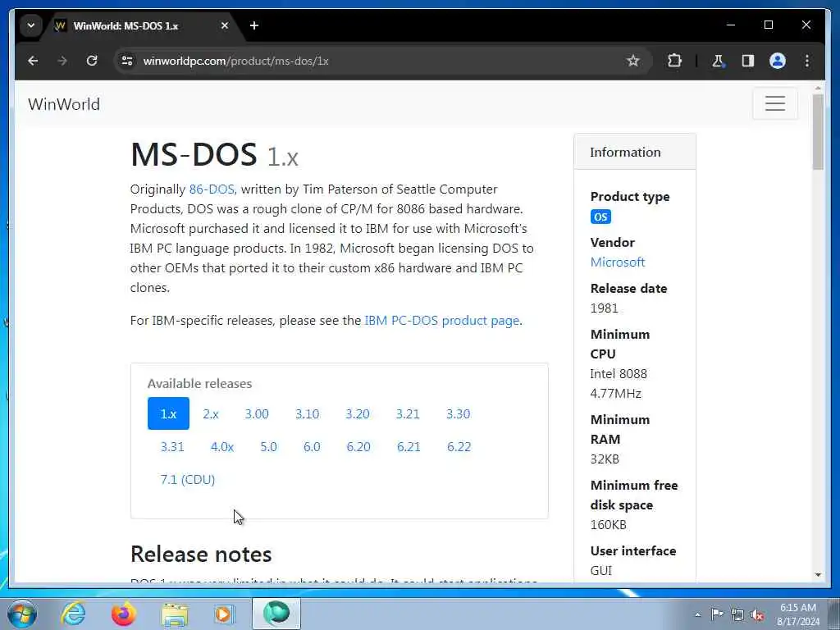This screenshot has height=630, width=840.
Task: Select release 3.31
Action: click(x=172, y=447)
